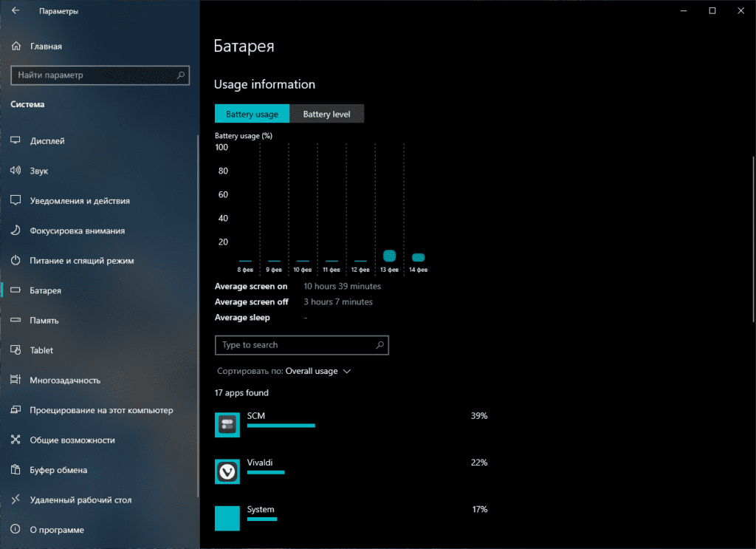756x549 pixels.
Task: Click 10 hours 39 minutes value
Action: pyautogui.click(x=343, y=286)
